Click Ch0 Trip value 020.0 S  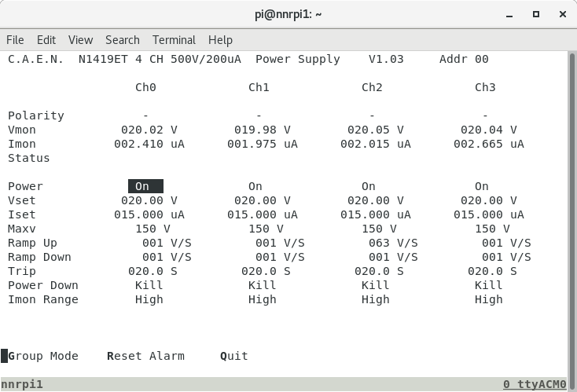coord(153,271)
